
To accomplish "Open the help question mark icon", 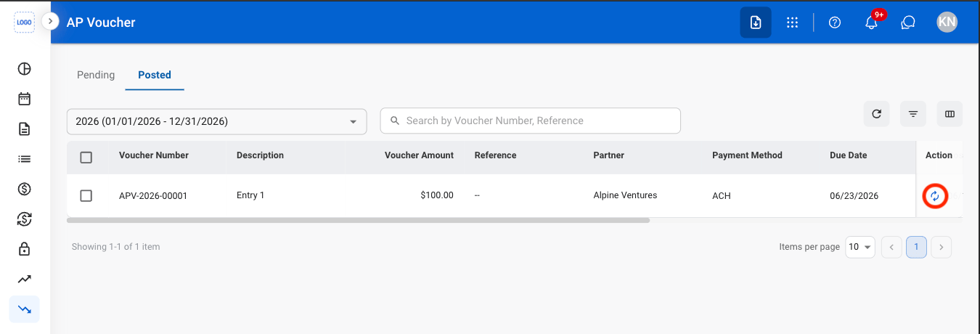I will point(835,23).
